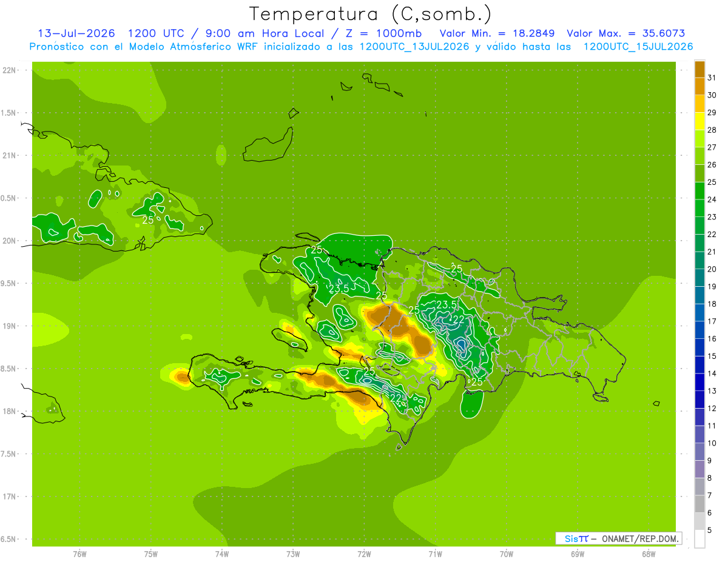Click the blue swatch between 15 and 16
The height and width of the screenshot is (562, 728).
tap(699, 347)
